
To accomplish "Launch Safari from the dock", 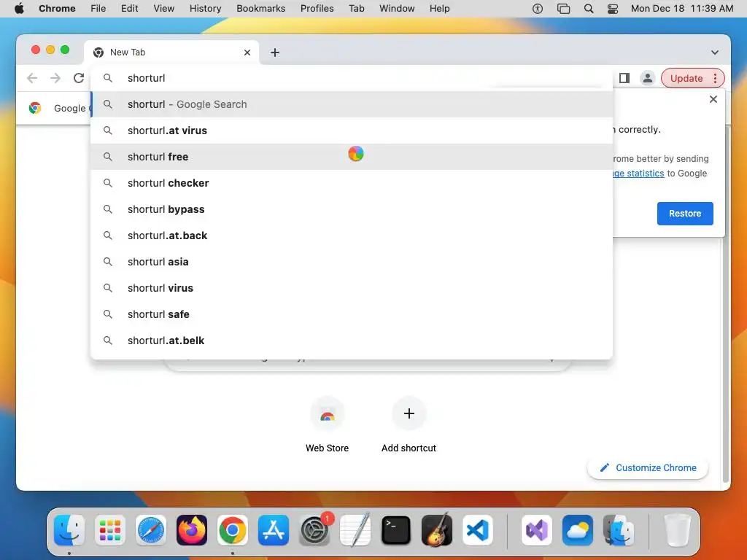I will click(x=151, y=530).
